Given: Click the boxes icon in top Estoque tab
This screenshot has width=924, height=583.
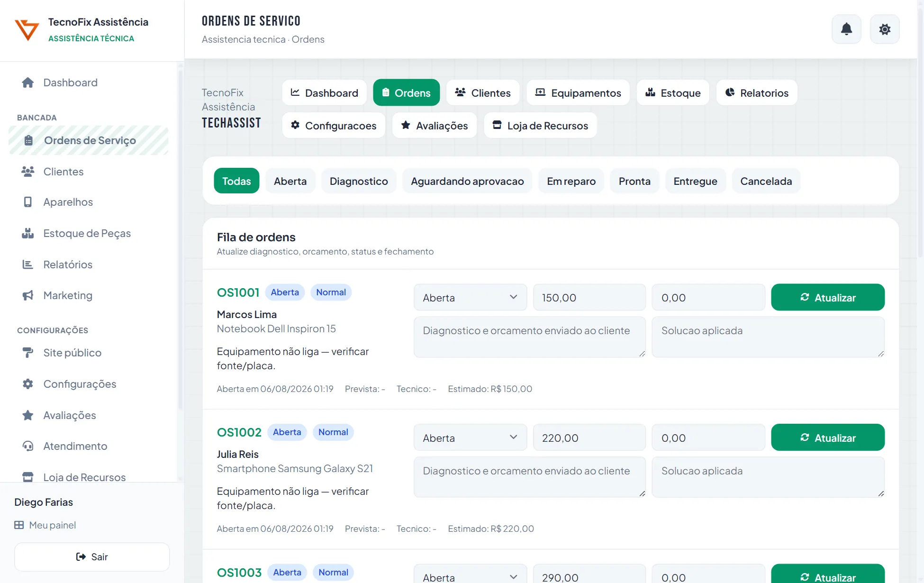Looking at the screenshot, I should pyautogui.click(x=650, y=92).
